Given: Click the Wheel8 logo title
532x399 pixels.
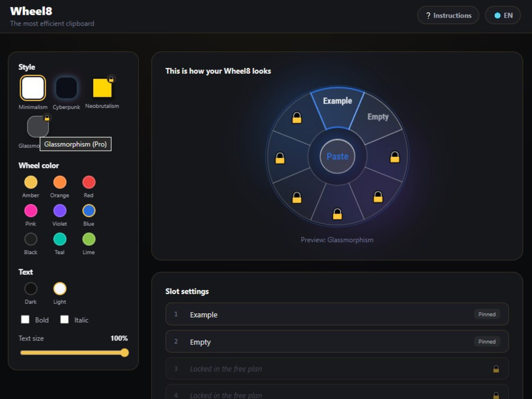Looking at the screenshot, I should [x=31, y=11].
